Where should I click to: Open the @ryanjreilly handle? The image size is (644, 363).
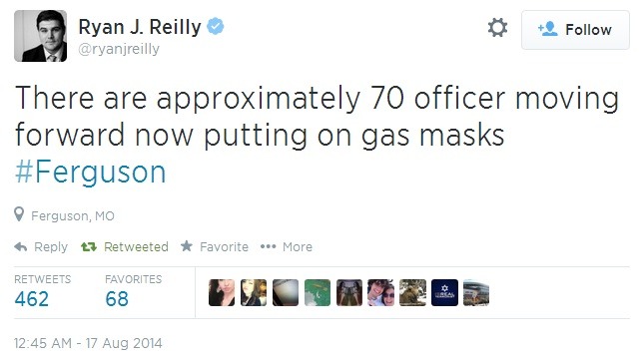click(x=119, y=49)
